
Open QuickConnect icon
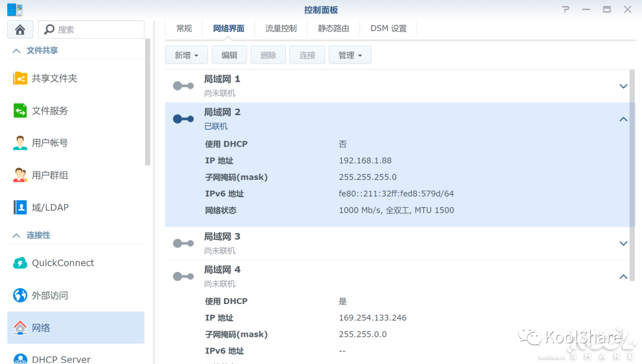pos(20,263)
